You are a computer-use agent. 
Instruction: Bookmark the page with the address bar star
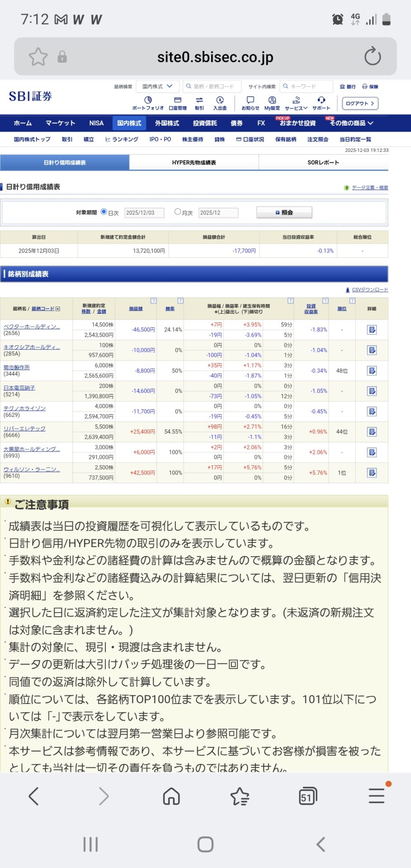click(38, 57)
